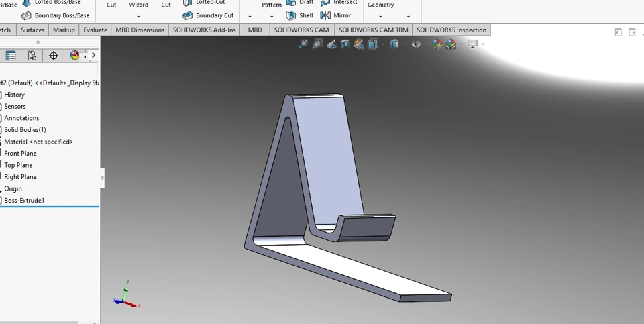
Task: Click the Draft tool icon
Action: coord(290,3)
